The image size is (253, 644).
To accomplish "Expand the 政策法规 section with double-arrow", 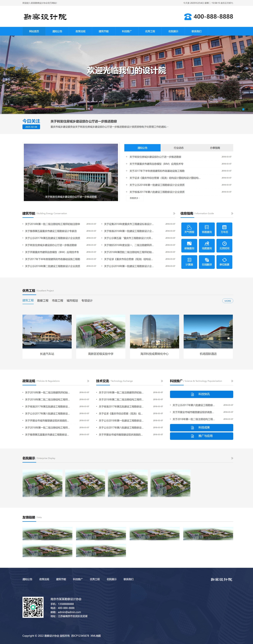I will coord(88,381).
